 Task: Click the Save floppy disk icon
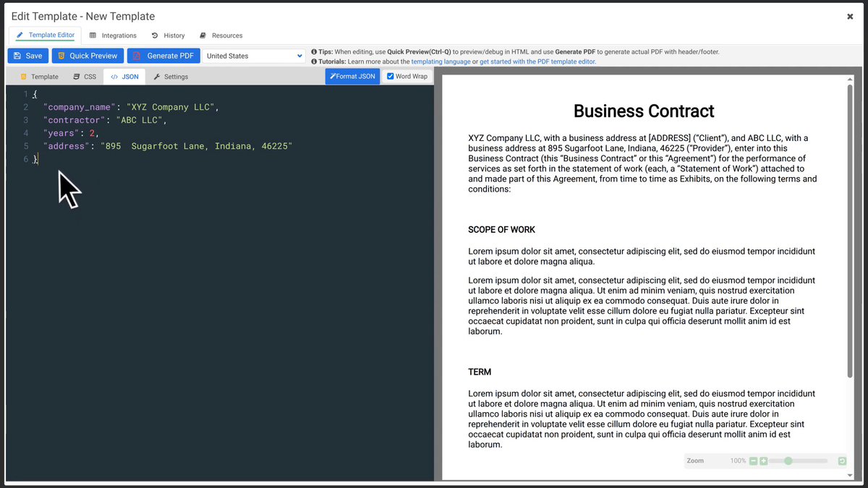point(17,55)
